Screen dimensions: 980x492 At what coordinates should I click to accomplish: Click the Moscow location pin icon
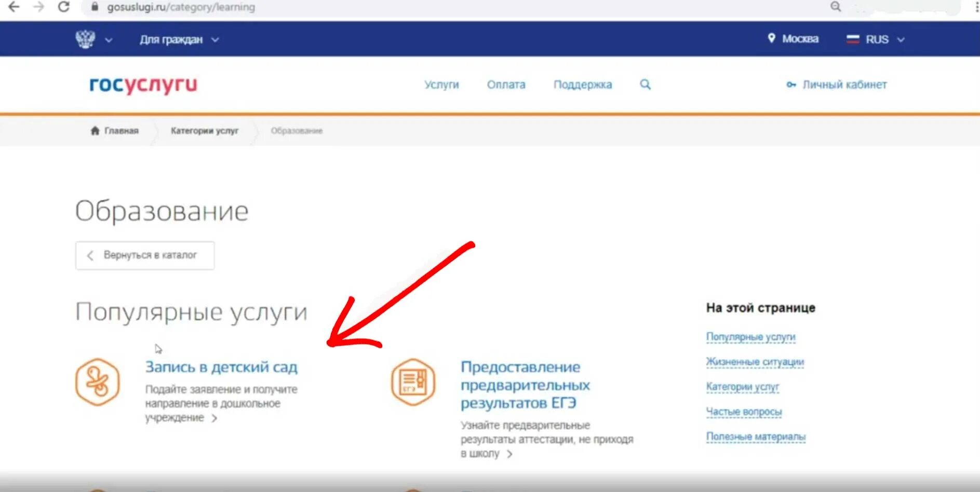tap(771, 38)
